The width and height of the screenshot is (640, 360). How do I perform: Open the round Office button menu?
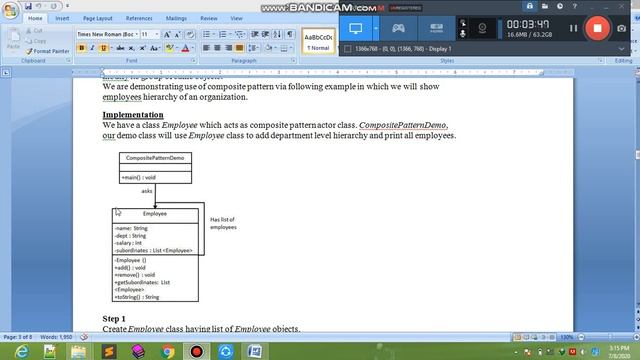pyautogui.click(x=10, y=10)
